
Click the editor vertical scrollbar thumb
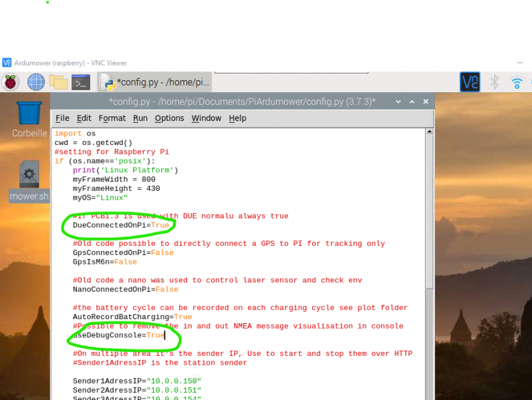click(430, 212)
